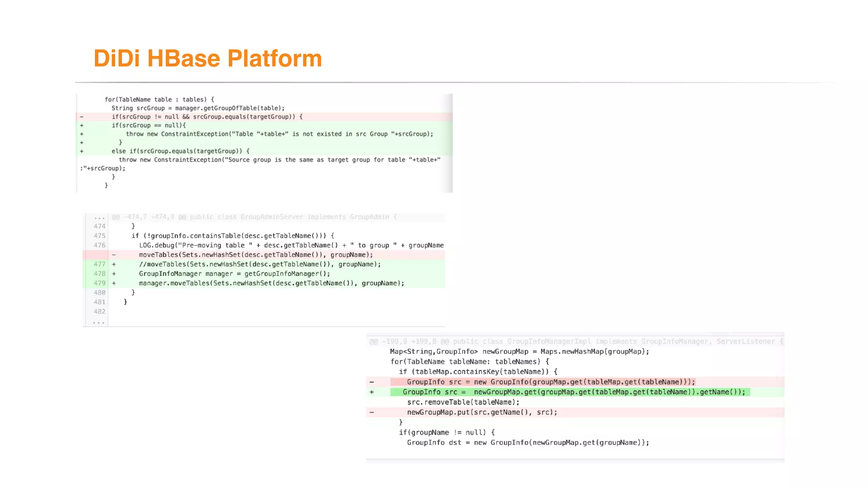Click the line "for(TableName table : tables) {"
This screenshot has width=868, height=488.
[159, 100]
